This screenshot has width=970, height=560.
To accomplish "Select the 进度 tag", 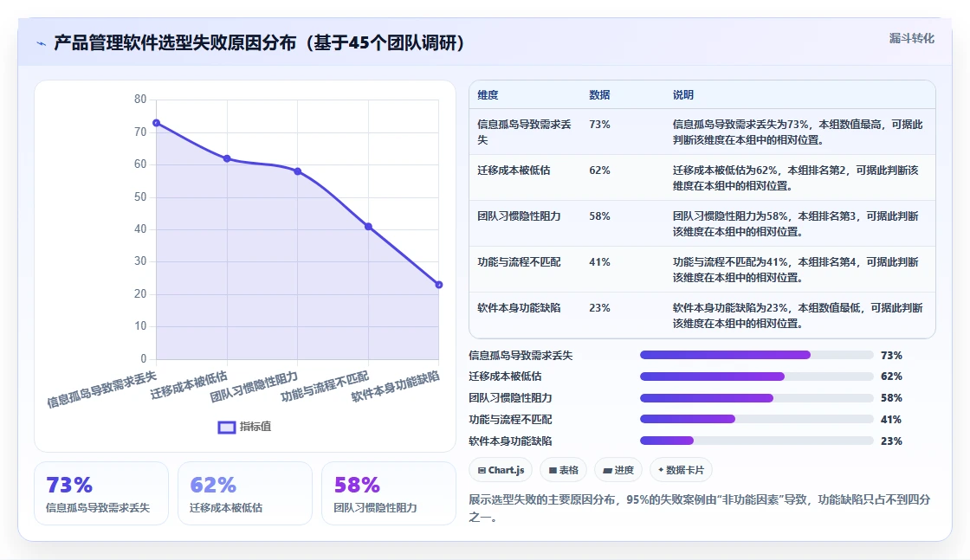I will click(x=618, y=470).
